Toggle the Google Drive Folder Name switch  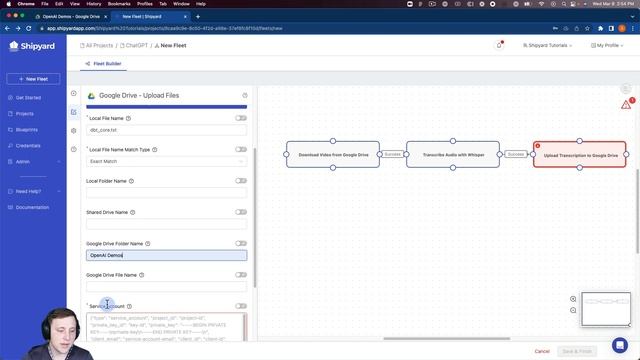pos(241,244)
